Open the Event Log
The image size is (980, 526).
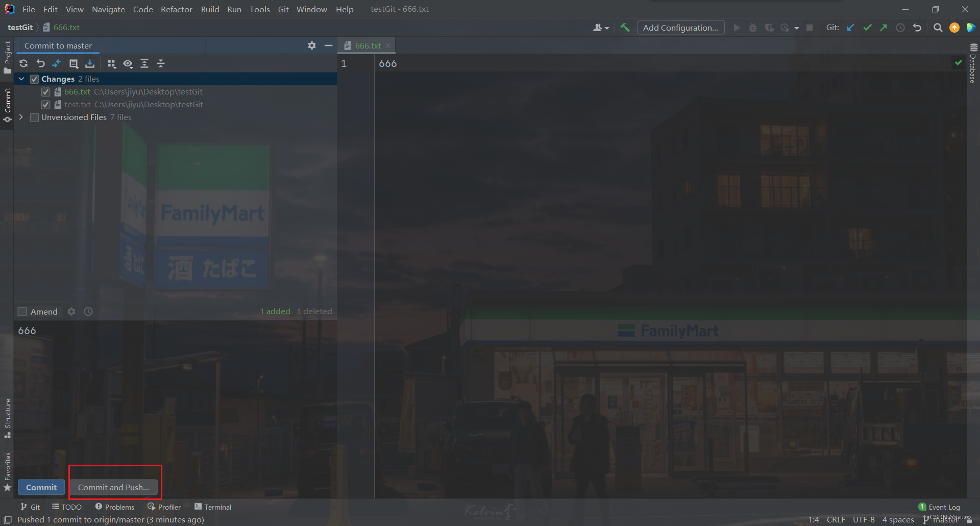click(x=939, y=507)
